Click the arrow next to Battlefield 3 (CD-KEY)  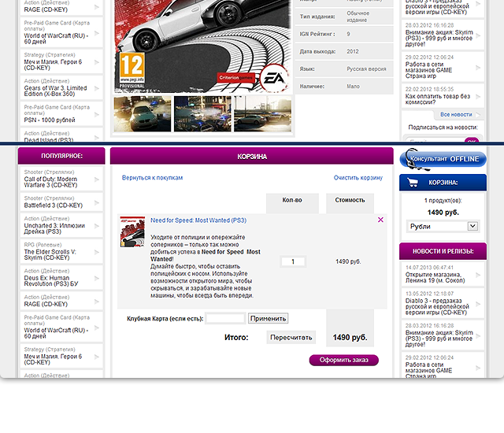click(97, 202)
